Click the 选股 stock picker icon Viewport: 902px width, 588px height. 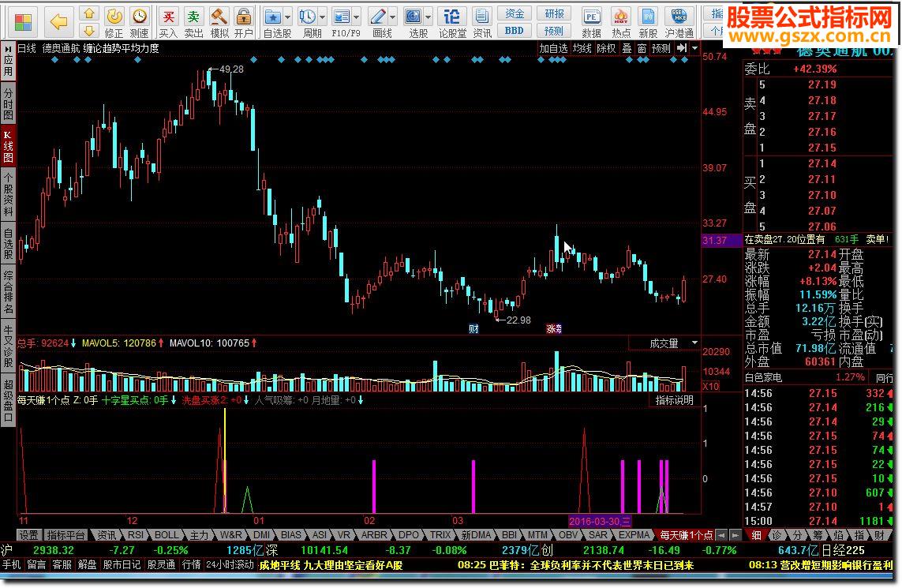point(414,22)
